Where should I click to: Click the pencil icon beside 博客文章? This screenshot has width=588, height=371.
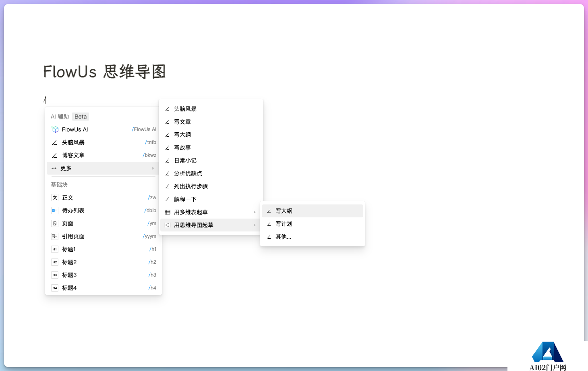point(54,155)
